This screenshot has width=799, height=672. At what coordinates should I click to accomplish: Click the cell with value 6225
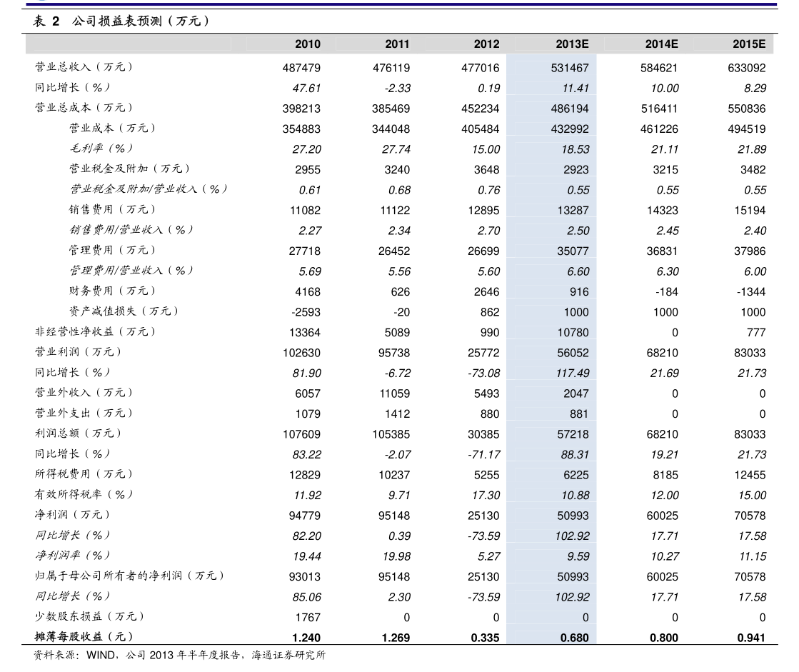(x=576, y=475)
